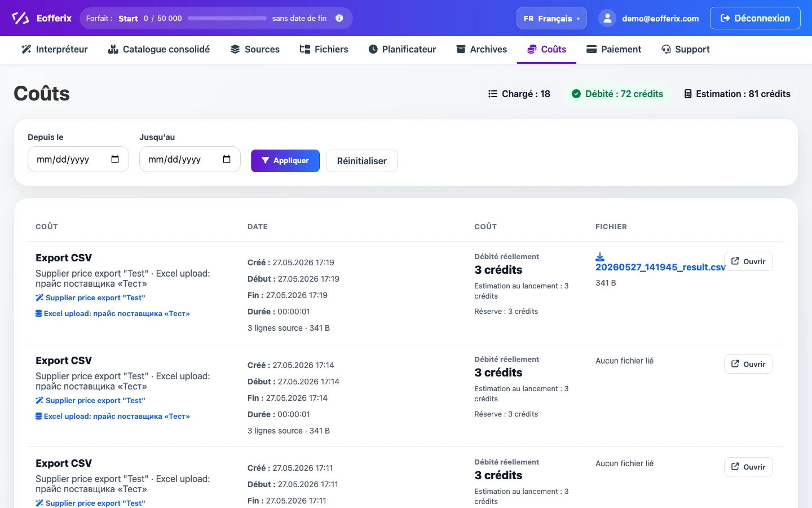This screenshot has height=508, width=812.
Task: Open the 17:14 export row with Ouvrir
Action: point(748,364)
